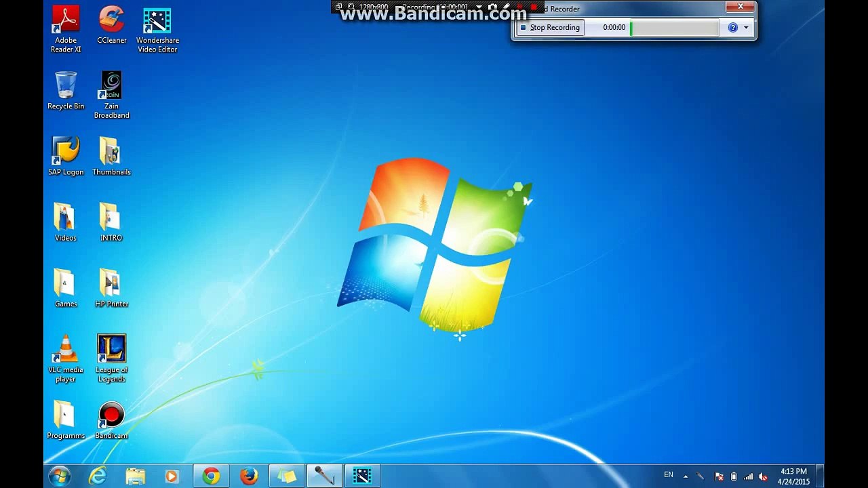Select the INTRO folder on desktop
868x488 pixels.
(111, 222)
